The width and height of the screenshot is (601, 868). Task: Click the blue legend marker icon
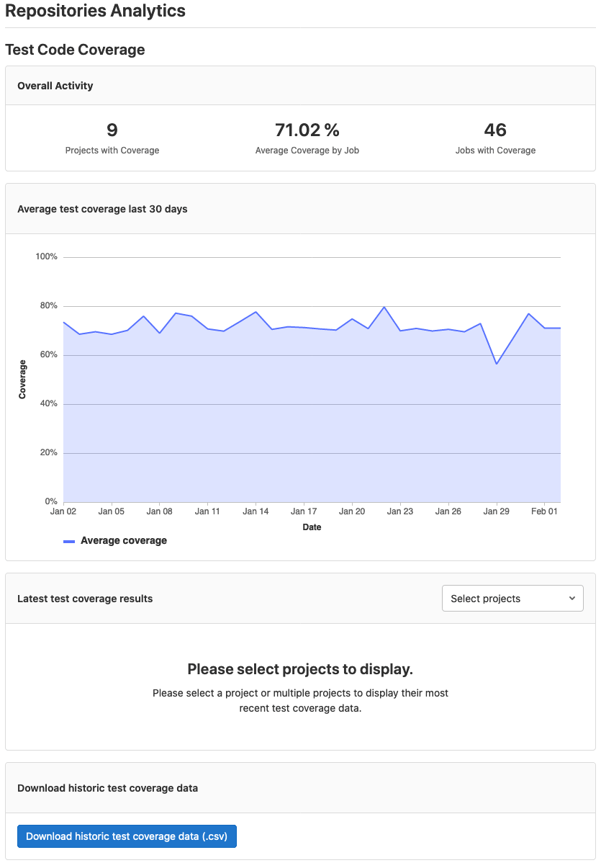[68, 540]
